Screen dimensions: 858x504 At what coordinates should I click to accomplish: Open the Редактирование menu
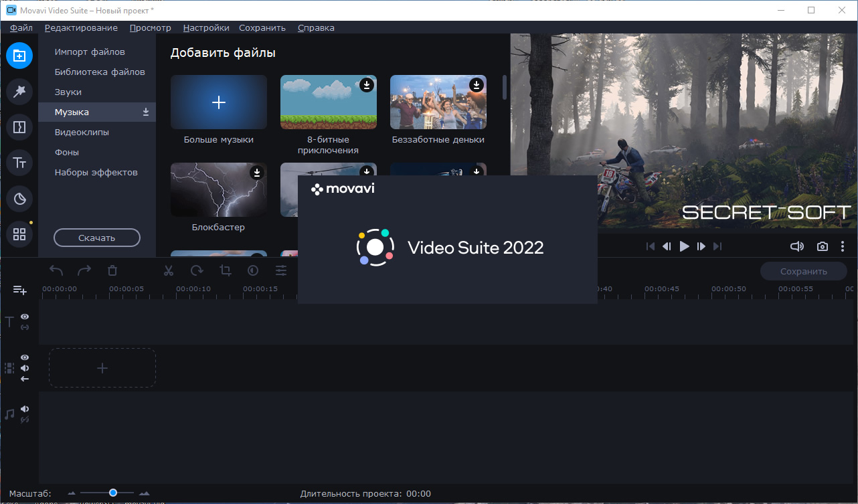click(81, 27)
